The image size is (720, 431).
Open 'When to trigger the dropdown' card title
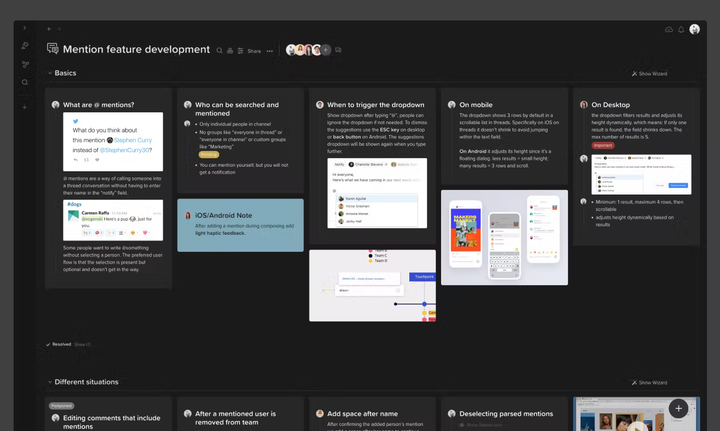(376, 105)
